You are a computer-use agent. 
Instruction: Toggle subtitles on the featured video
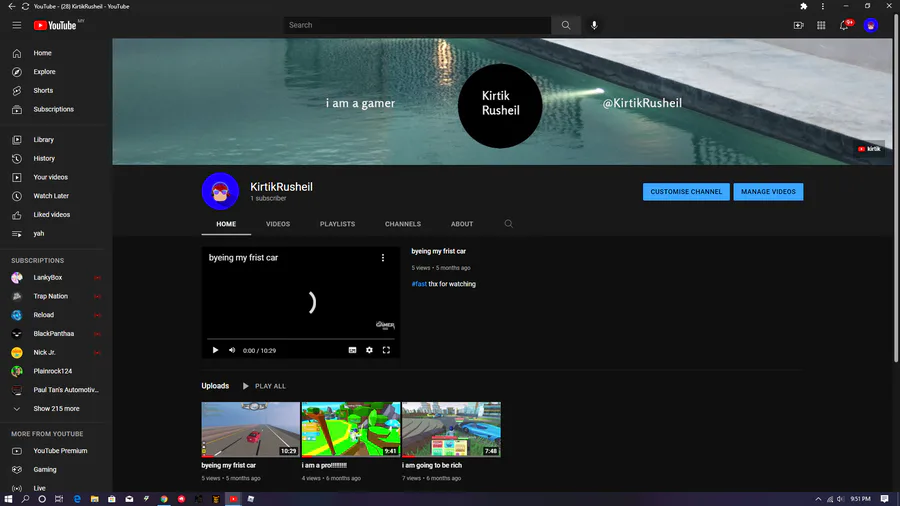click(x=352, y=350)
